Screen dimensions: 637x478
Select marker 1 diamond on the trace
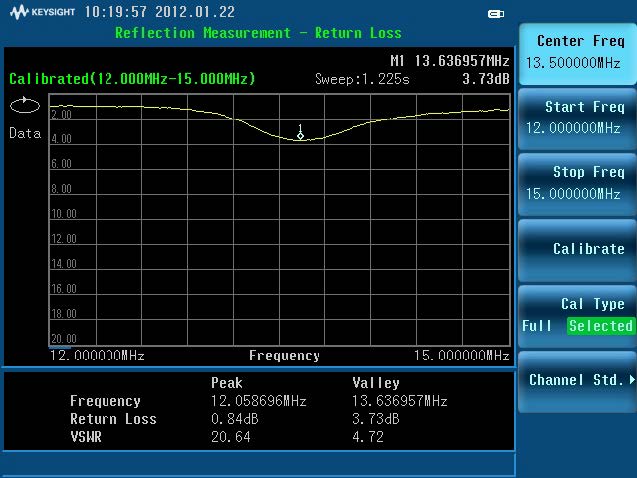(300, 135)
